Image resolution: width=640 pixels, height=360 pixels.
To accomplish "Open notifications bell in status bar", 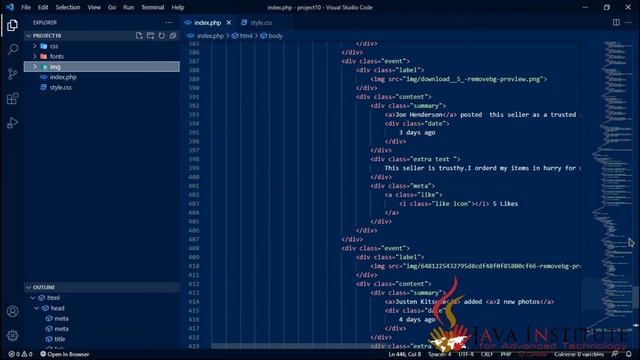I will [629, 354].
